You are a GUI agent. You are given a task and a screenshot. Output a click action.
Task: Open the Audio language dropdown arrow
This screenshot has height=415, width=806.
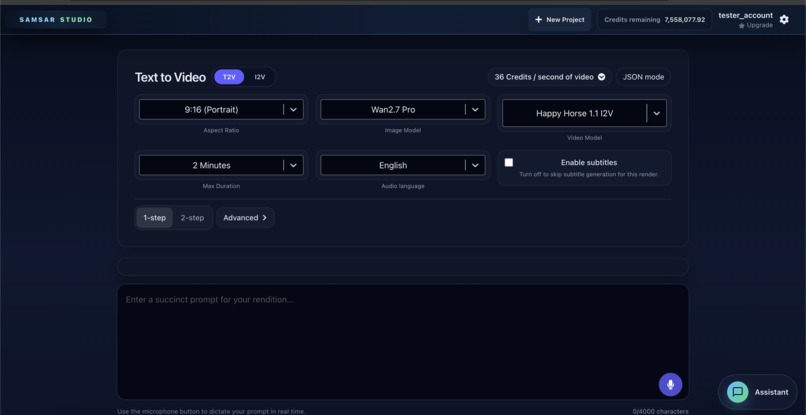pos(475,165)
